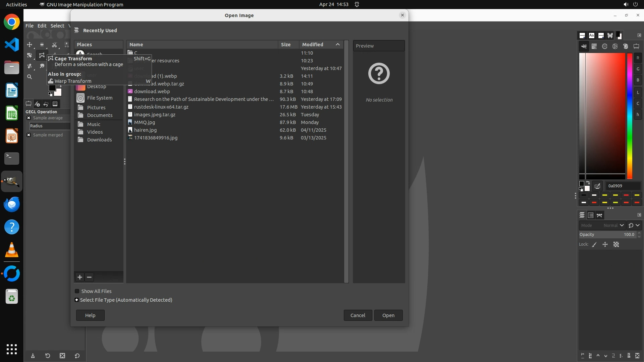The image size is (644, 362).
Task: Click the Cancel button
Action: click(358, 315)
